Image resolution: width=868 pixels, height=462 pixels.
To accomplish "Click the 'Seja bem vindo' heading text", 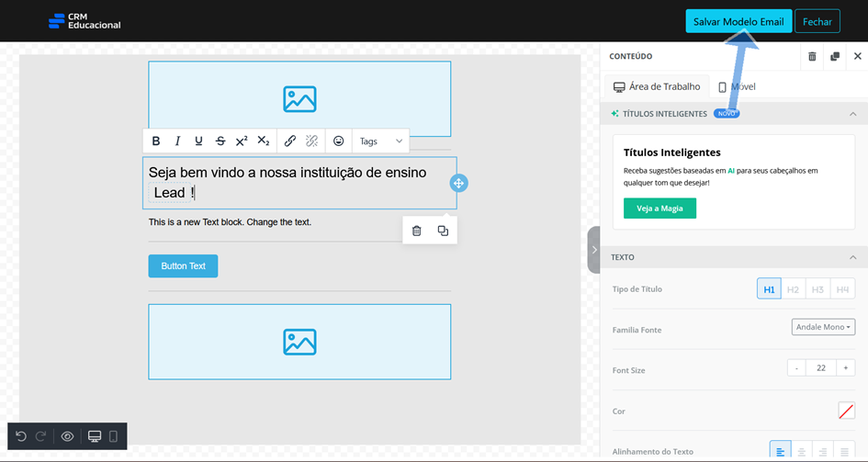I will click(287, 173).
